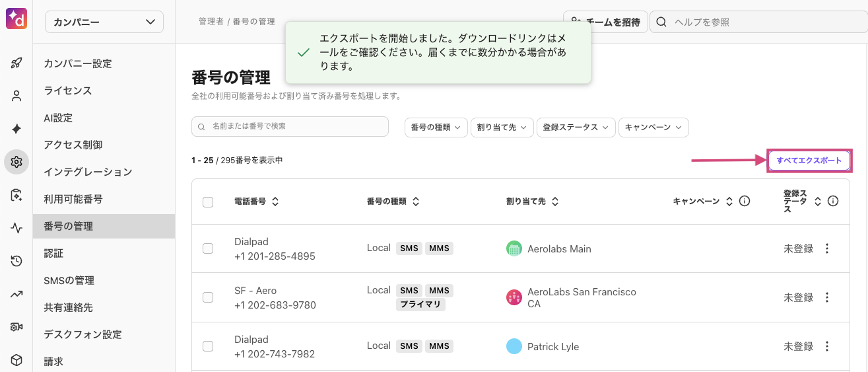Click the rocket icon in left sidebar
Viewport: 868px width, 372px height.
click(17, 63)
